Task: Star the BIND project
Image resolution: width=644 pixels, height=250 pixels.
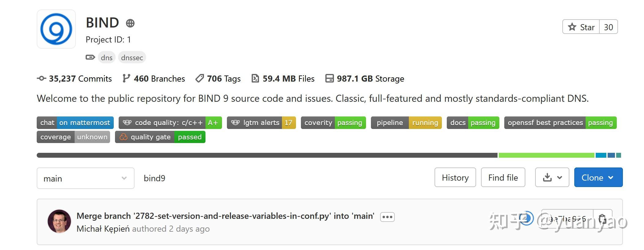Action: 581,27
